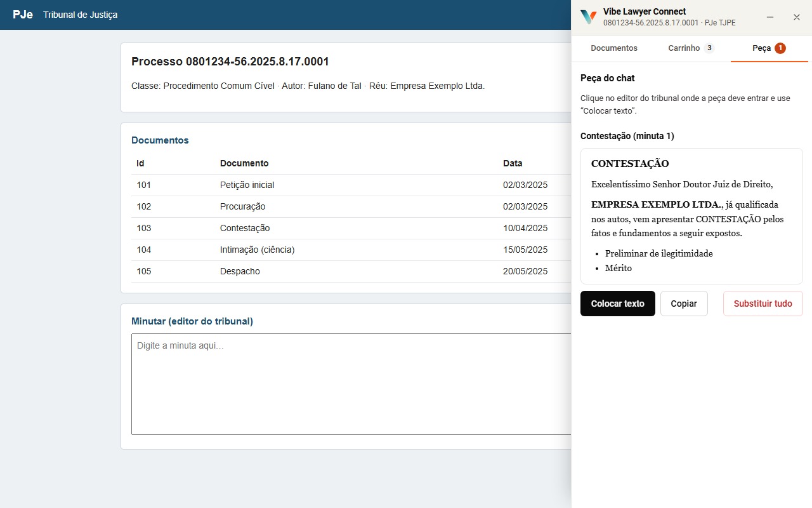This screenshot has width=812, height=508.
Task: Click the Documento column header
Action: (x=244, y=164)
